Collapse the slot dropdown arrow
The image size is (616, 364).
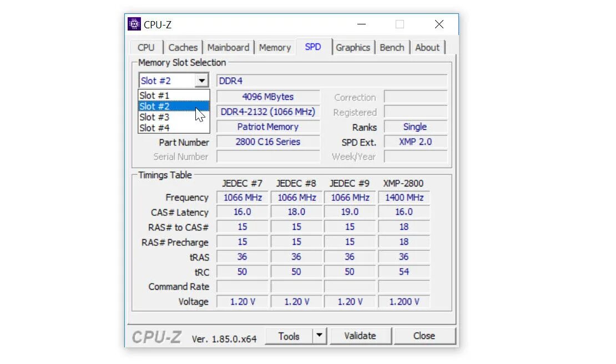(x=201, y=81)
